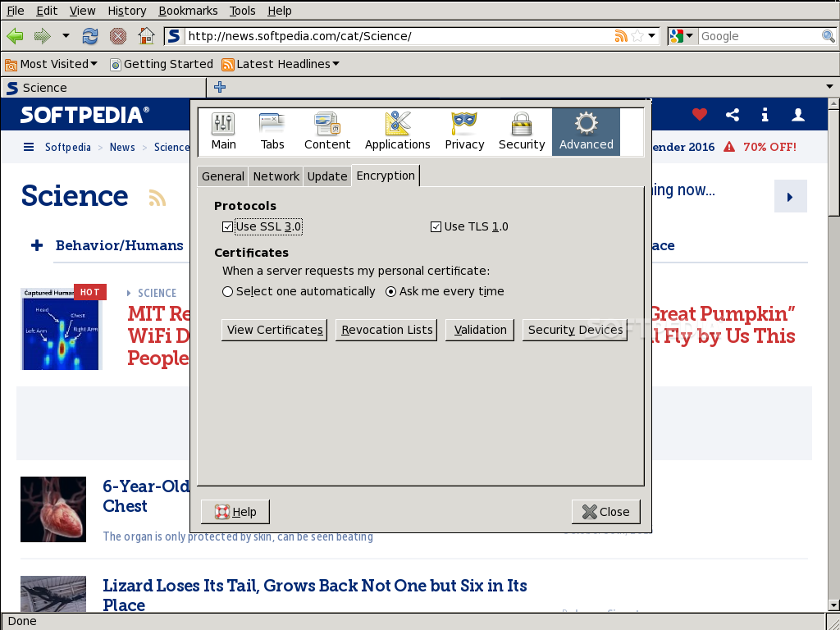
Task: Open the Help menu
Action: [280, 11]
